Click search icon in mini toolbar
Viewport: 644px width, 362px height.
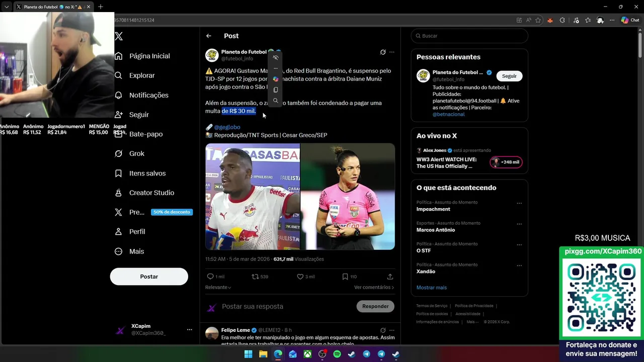[x=275, y=101]
